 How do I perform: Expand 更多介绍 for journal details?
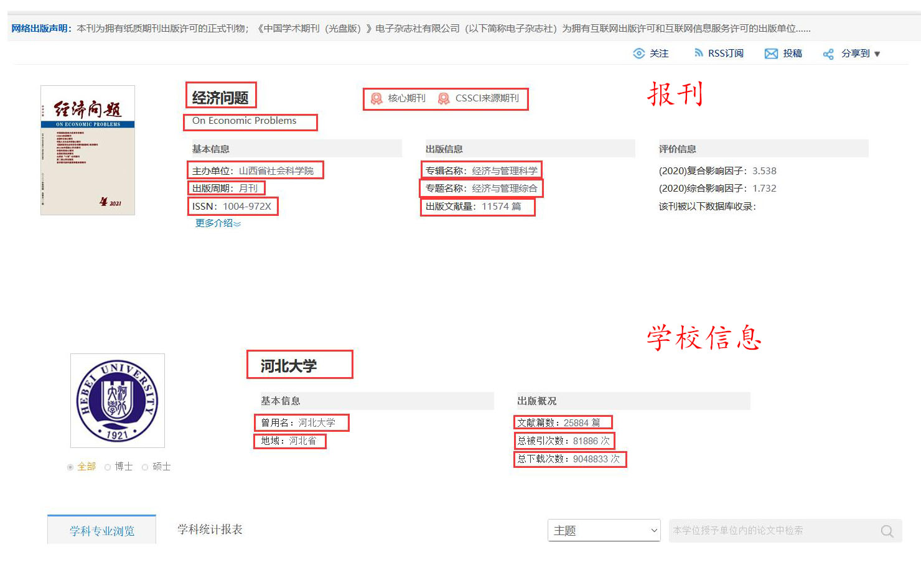click(217, 223)
